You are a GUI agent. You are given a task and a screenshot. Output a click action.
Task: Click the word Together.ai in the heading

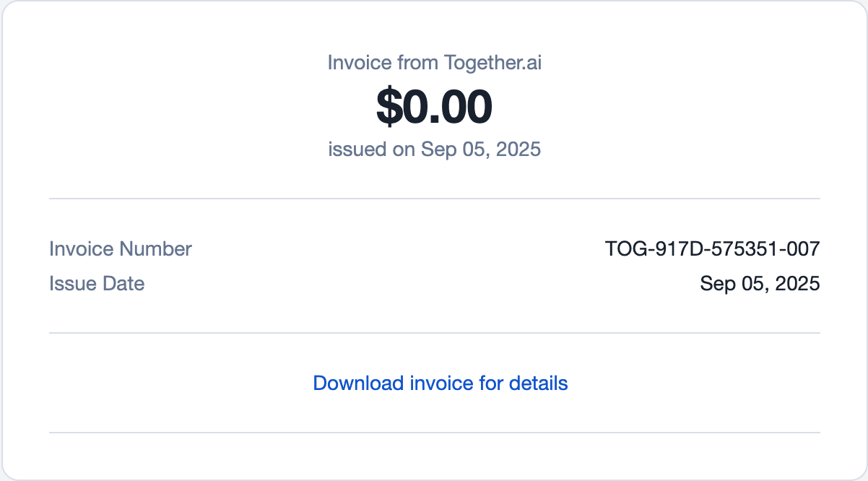click(492, 63)
